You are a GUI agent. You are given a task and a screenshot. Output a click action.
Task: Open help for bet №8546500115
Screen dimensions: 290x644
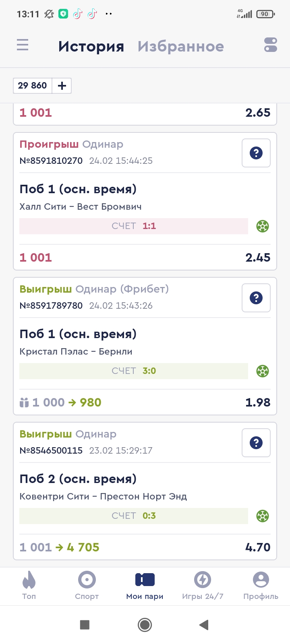(x=256, y=443)
